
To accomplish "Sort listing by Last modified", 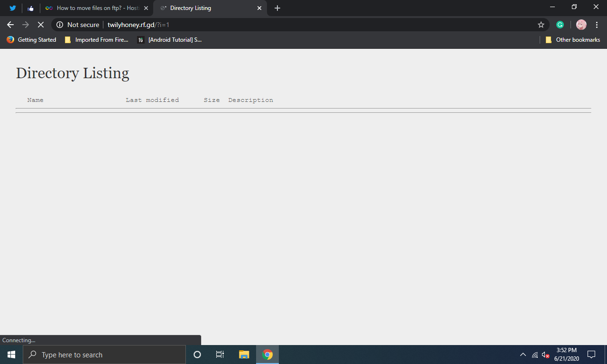I will (x=152, y=100).
